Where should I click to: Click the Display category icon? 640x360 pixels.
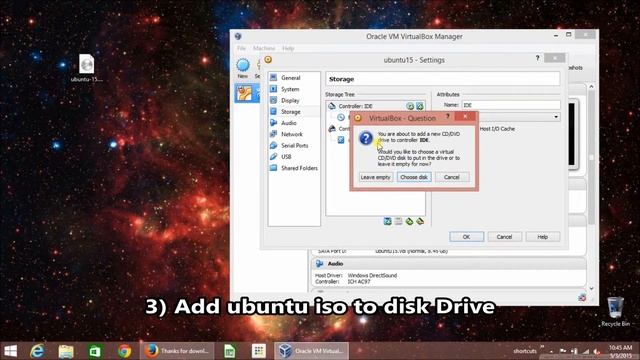pyautogui.click(x=273, y=100)
